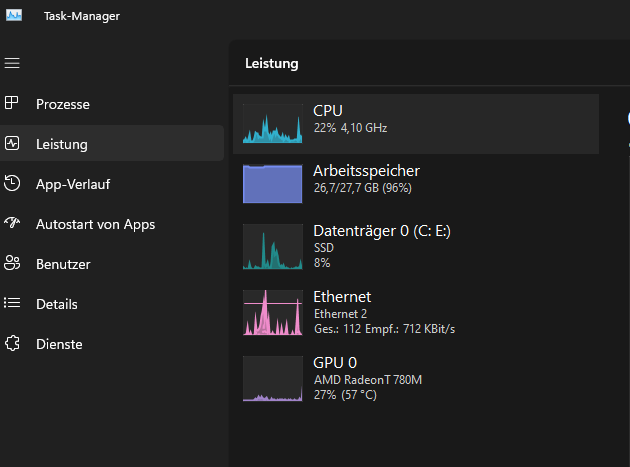Click the Benutzer people icon
Viewport: 630px width, 467px height.
(x=12, y=264)
